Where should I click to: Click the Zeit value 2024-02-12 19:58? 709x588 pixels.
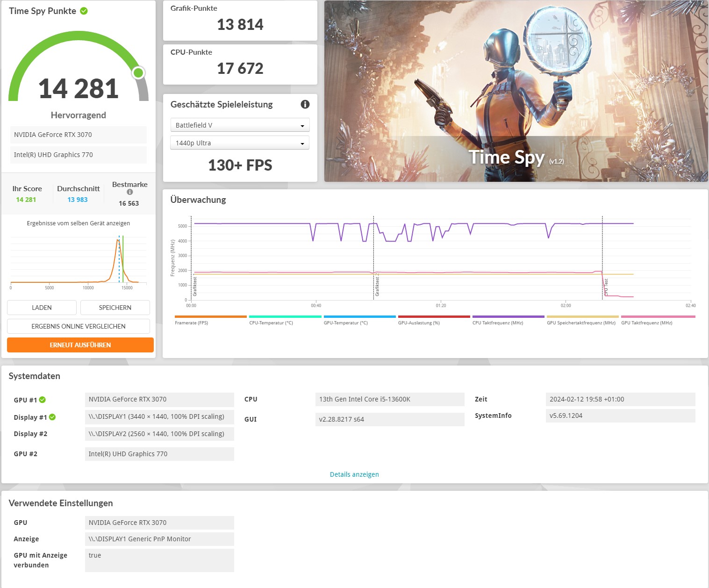coord(620,399)
